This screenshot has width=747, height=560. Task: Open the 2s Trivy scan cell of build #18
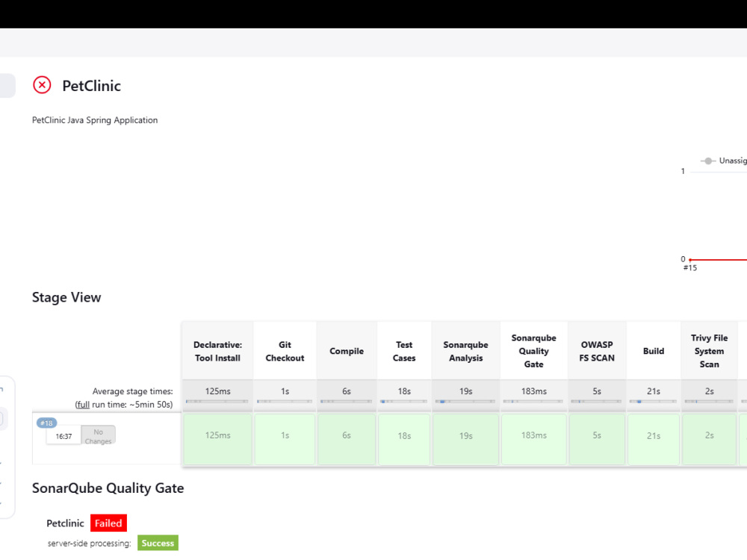click(710, 438)
